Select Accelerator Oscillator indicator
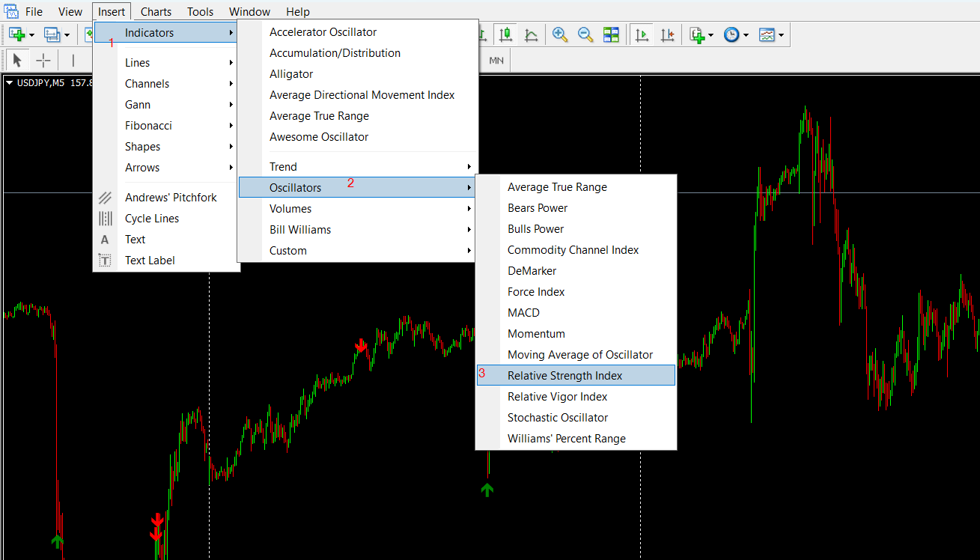The image size is (980, 560). (x=358, y=32)
